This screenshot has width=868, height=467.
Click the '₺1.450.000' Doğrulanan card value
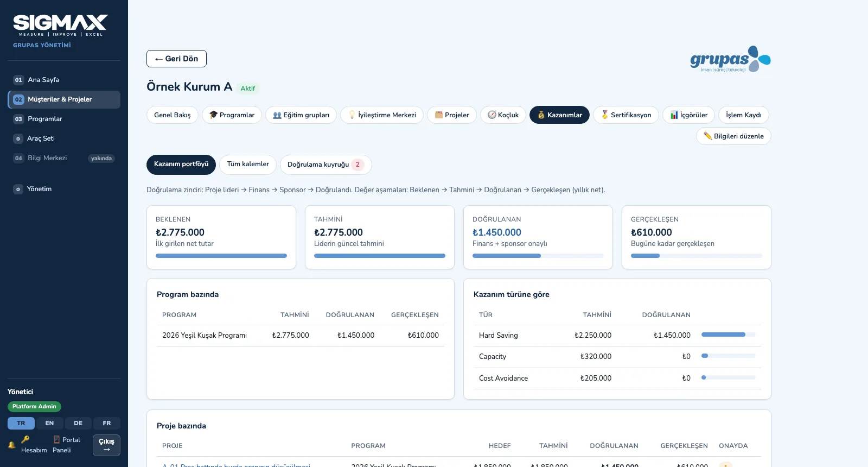[497, 232]
